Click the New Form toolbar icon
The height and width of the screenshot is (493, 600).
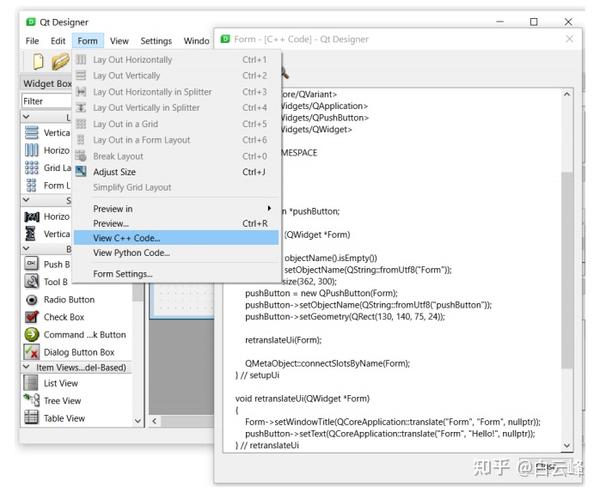[x=38, y=62]
